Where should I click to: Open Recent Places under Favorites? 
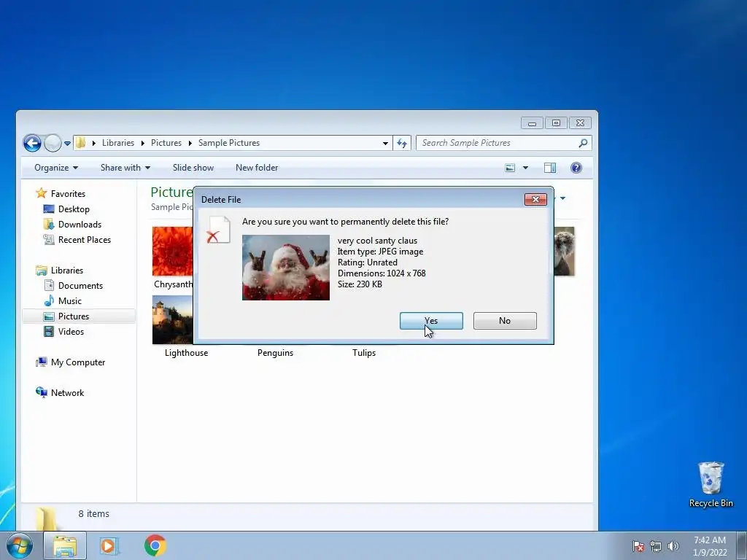point(85,239)
